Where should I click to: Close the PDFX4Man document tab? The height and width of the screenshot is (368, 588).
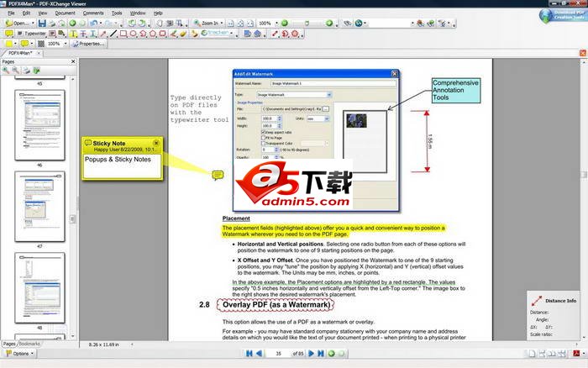[x=39, y=53]
